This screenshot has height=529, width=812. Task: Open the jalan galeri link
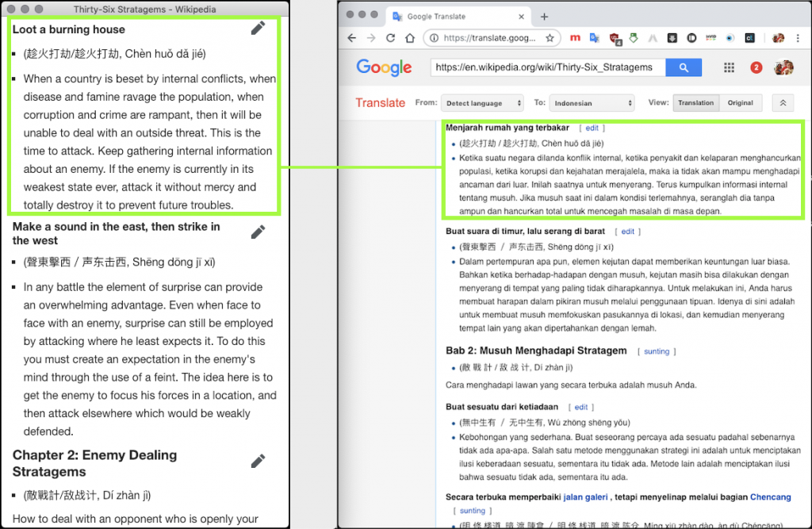point(585,497)
